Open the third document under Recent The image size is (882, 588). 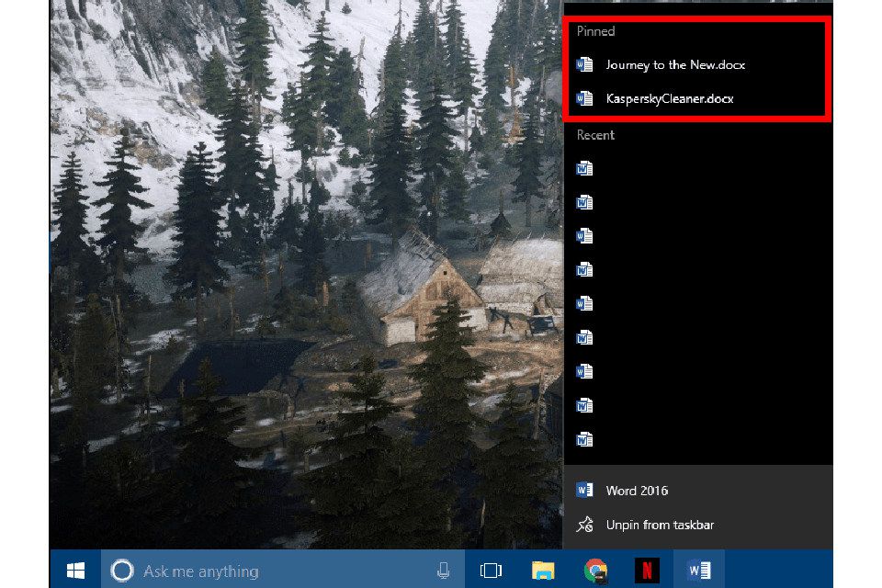(x=584, y=236)
